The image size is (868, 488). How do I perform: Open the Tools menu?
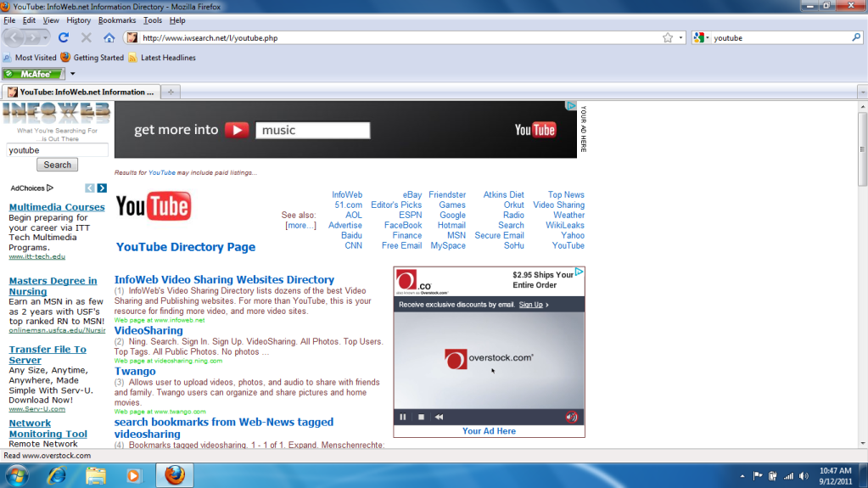tap(152, 20)
